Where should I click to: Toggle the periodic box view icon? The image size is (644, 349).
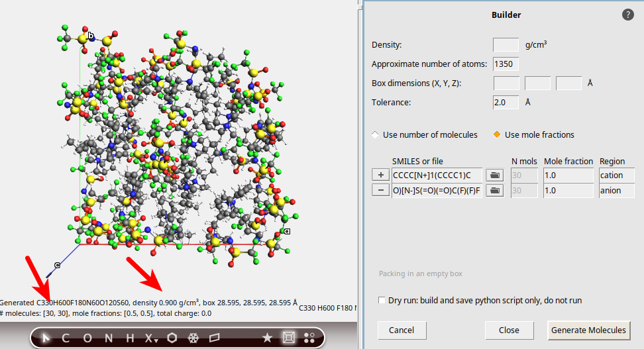click(288, 338)
